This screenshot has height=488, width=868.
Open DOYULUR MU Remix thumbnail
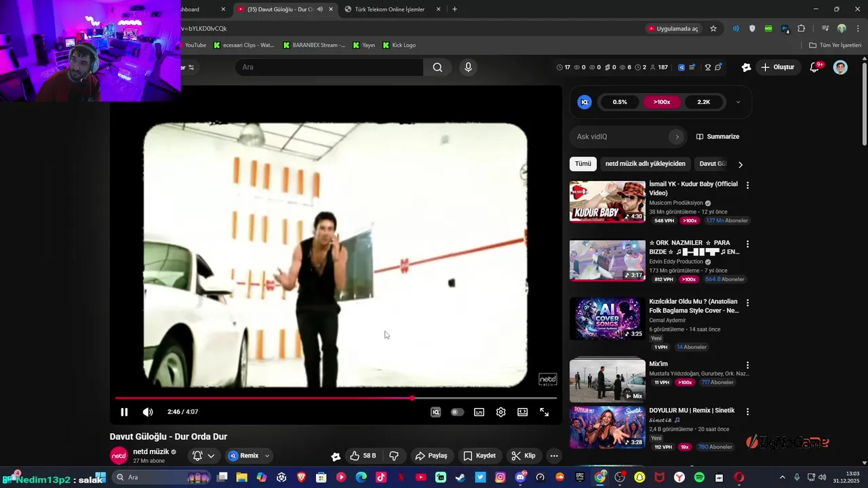(x=608, y=427)
